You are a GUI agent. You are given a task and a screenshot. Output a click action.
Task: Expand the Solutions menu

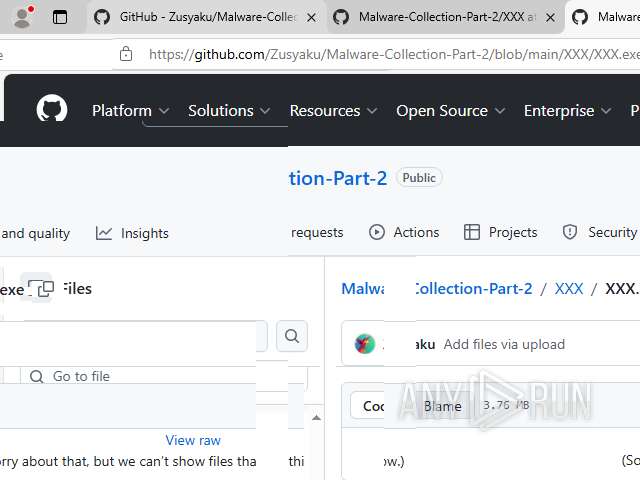coord(229,111)
